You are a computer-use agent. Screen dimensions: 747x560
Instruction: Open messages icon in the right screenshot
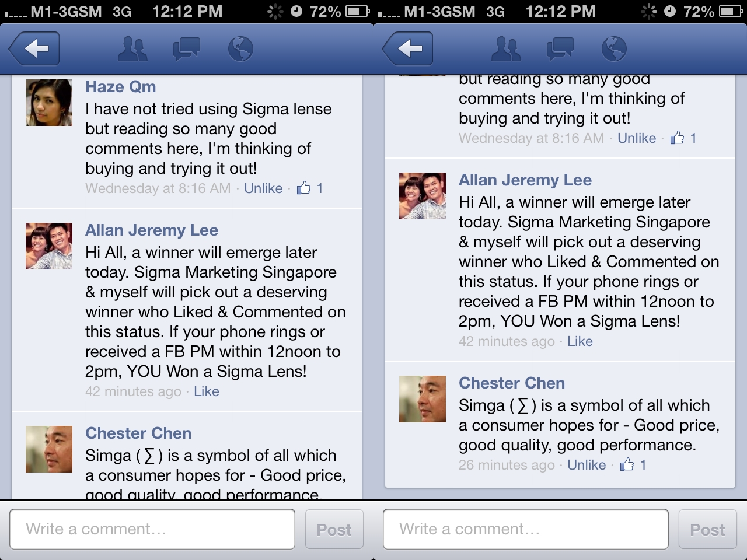[x=560, y=49]
